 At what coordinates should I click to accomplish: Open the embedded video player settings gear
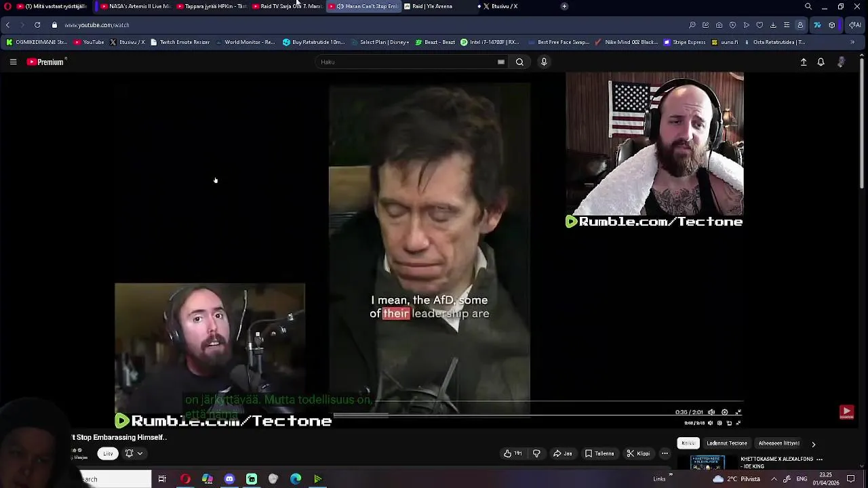click(725, 412)
